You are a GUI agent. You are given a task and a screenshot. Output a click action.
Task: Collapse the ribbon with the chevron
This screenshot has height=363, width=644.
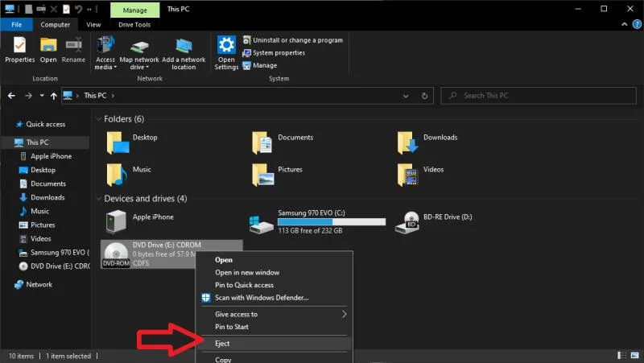pos(625,24)
